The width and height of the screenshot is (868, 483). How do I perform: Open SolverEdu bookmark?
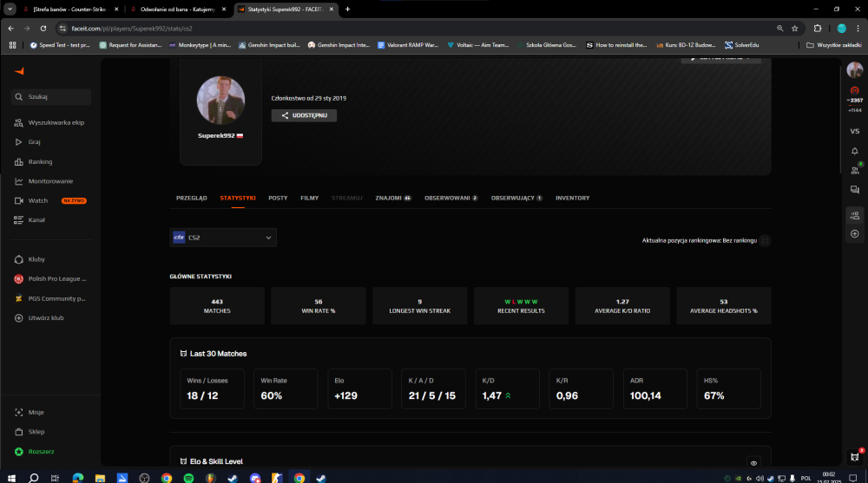[742, 45]
